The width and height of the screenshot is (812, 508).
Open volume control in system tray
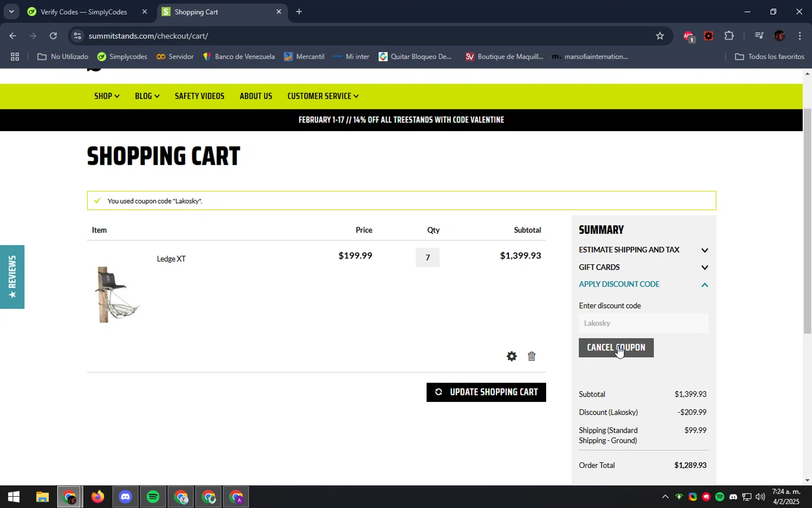point(760,497)
